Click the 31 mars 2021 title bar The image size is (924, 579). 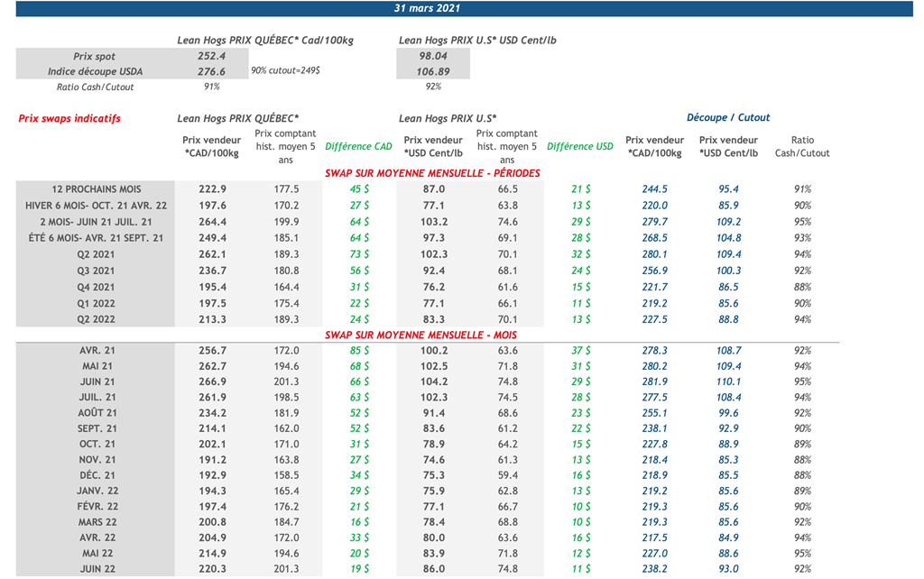coord(428,8)
